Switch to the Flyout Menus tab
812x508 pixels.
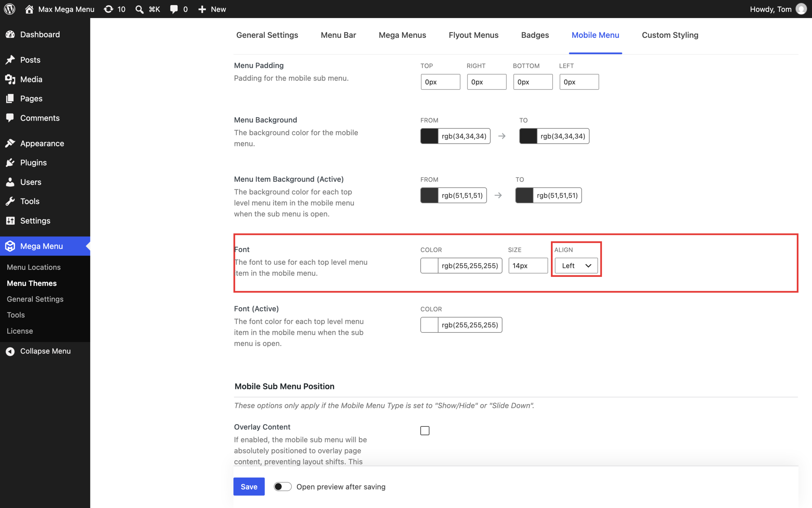[474, 35]
